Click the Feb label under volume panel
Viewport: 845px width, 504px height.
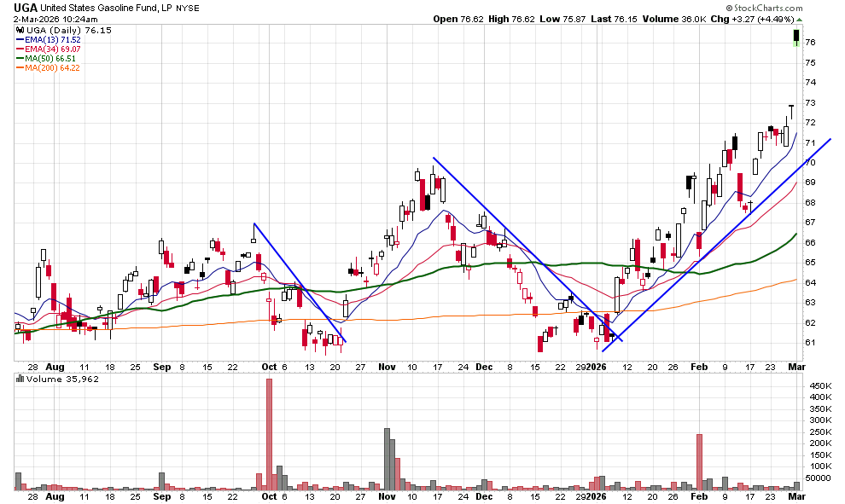tap(699, 496)
